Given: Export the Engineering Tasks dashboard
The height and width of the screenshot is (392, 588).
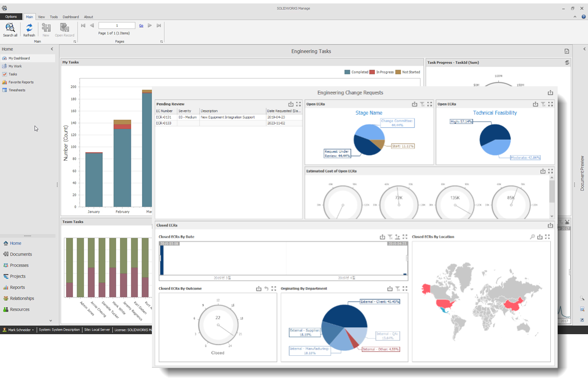Looking at the screenshot, I should (x=566, y=51).
